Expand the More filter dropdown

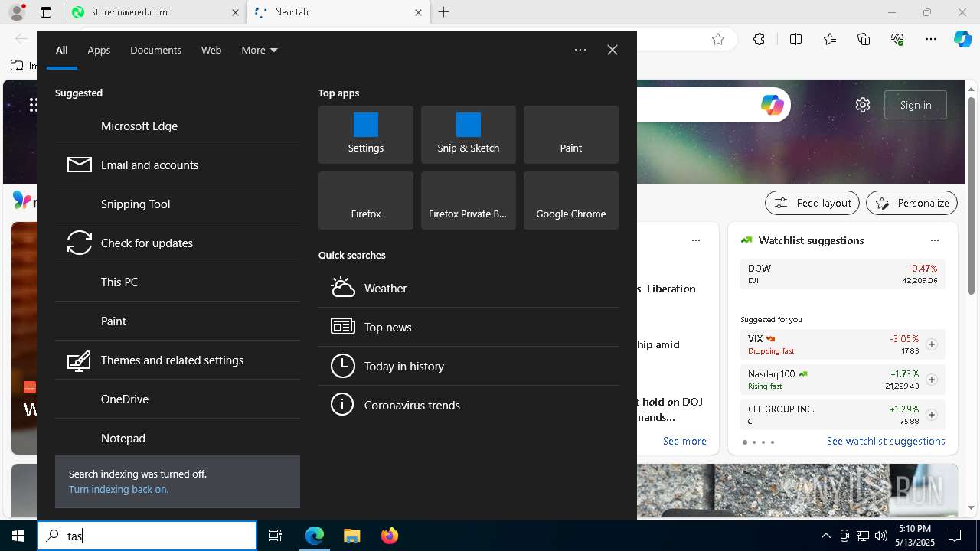(x=260, y=50)
